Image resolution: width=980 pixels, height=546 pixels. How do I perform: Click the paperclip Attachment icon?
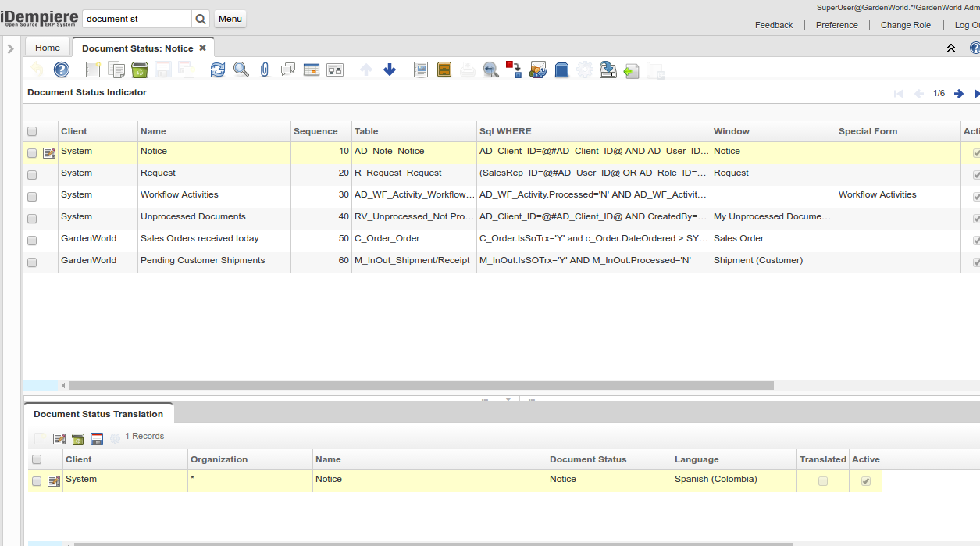(265, 70)
